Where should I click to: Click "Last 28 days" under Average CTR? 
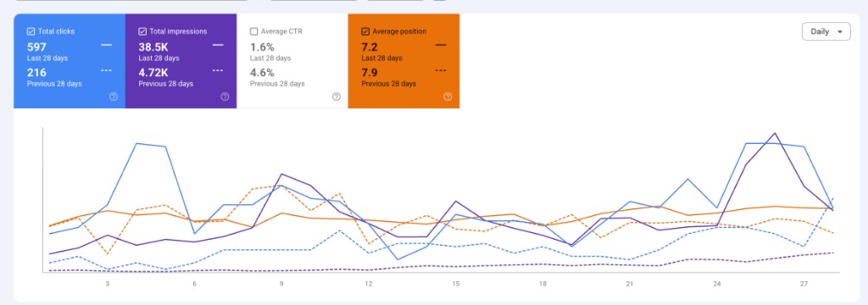coord(270,58)
